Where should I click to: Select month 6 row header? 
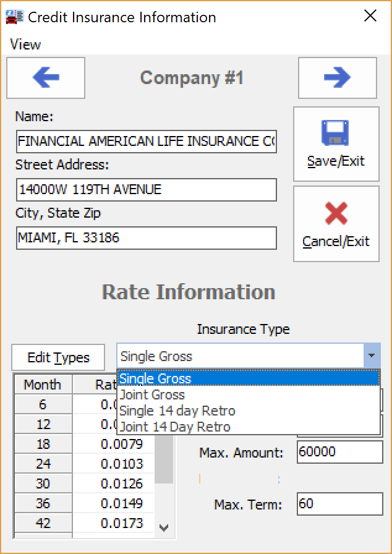[43, 404]
